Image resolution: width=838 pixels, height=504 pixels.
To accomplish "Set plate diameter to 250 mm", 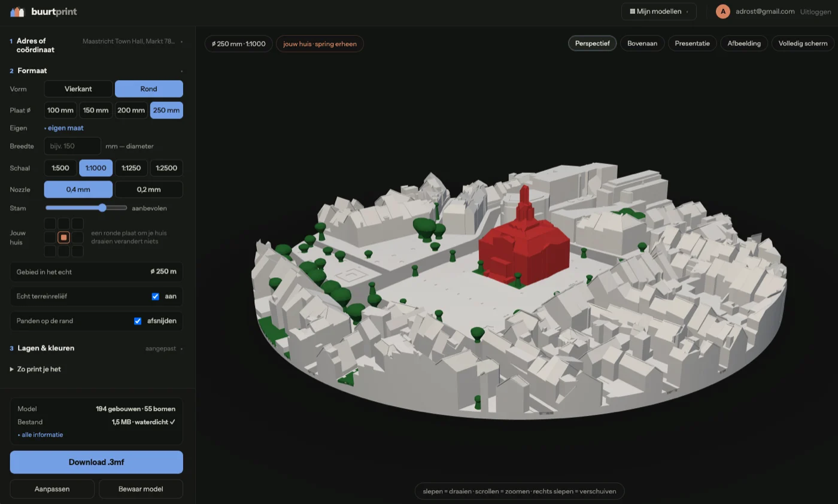I will [166, 110].
